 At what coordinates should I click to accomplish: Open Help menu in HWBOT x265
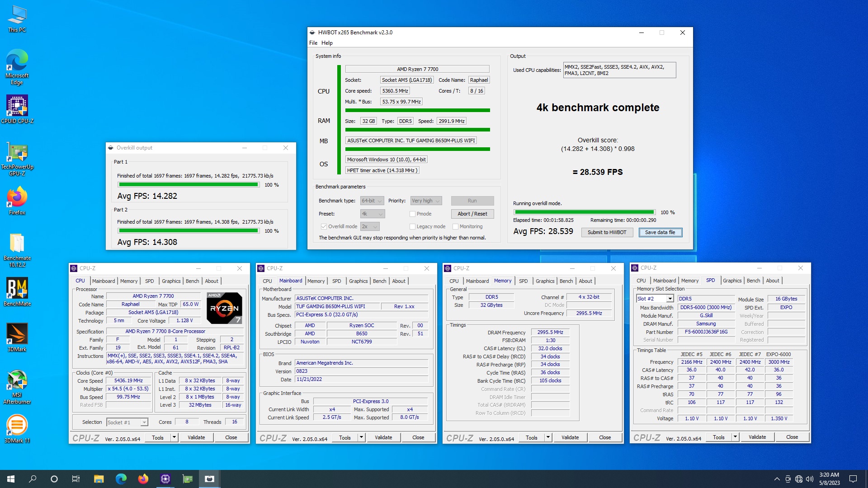(327, 43)
